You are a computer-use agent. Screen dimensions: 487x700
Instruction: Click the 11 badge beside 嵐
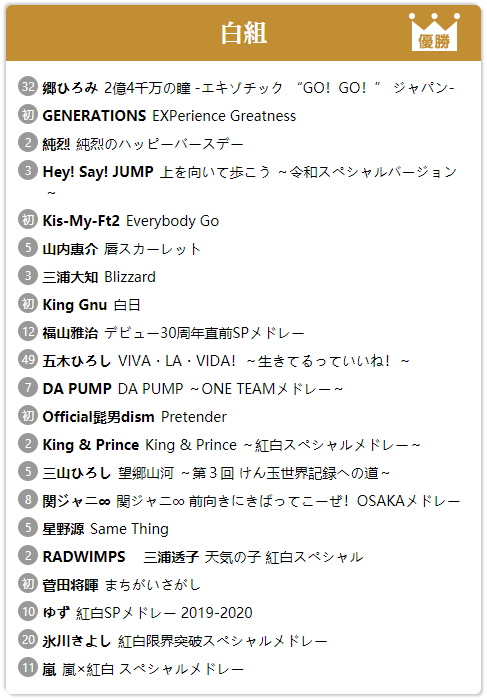pos(28,668)
